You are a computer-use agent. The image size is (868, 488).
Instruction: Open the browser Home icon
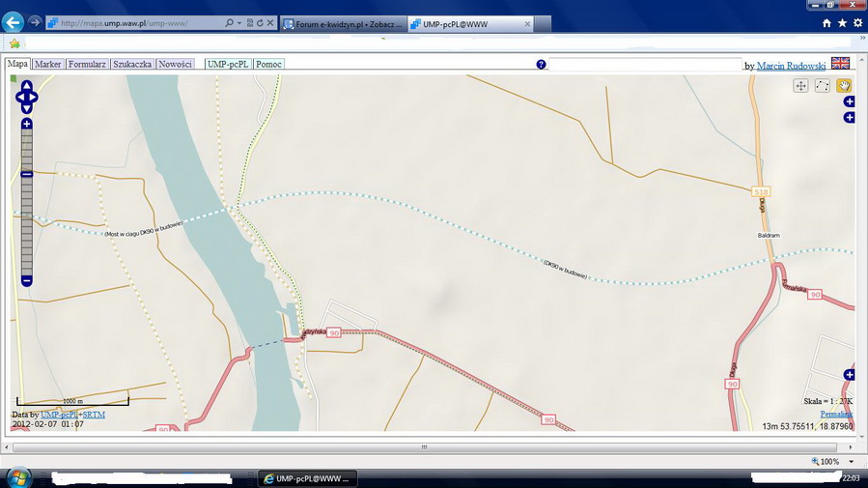pos(826,22)
